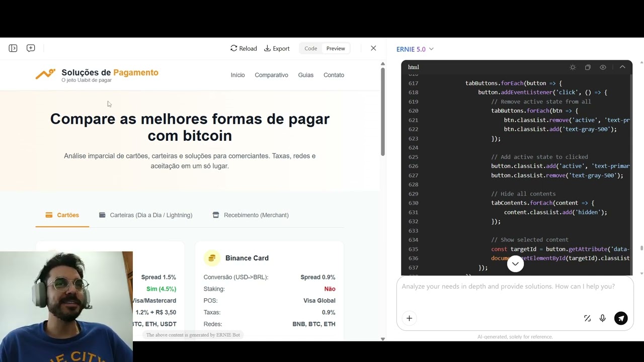644x362 pixels.
Task: Click the '// Hide all contents' comment
Action: pos(523,194)
